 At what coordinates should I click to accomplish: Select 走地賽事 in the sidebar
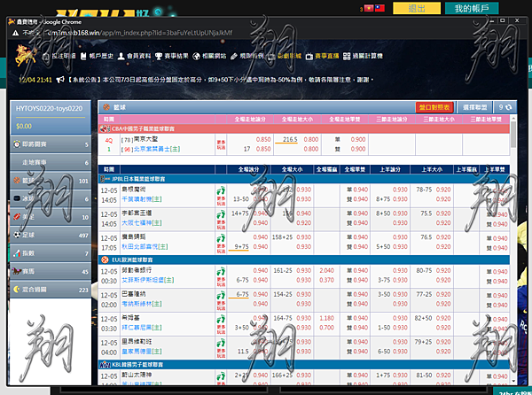(51, 162)
